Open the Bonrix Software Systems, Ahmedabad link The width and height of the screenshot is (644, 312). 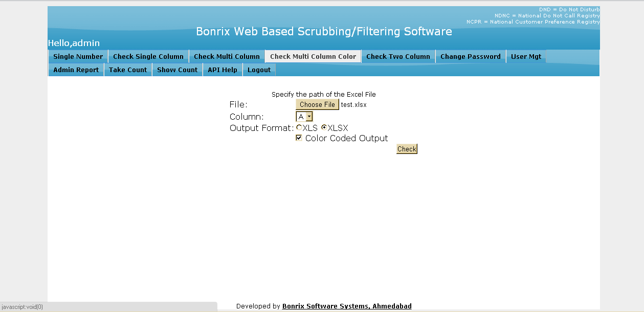pos(347,306)
